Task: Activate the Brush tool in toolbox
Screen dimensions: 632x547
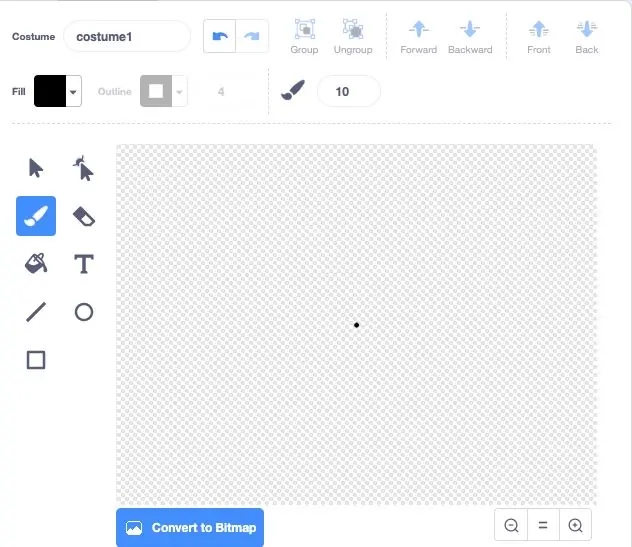Action: [x=36, y=216]
